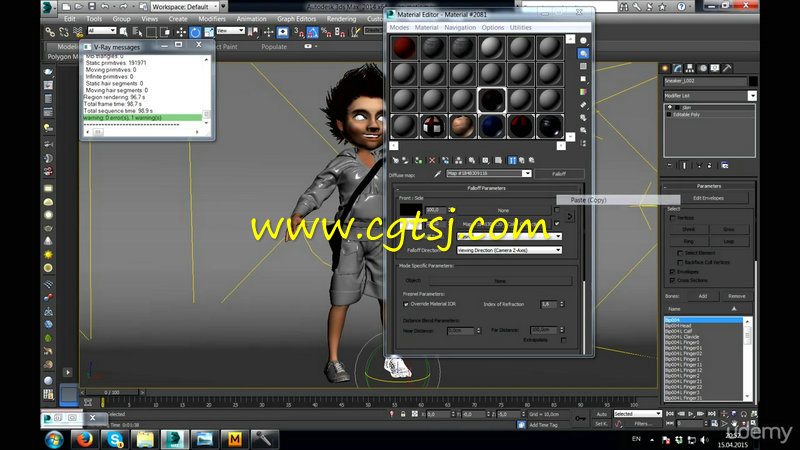Viewport: 800px width, 450px height.
Task: Click the Pick Material eyedropper icon
Action: [437, 174]
